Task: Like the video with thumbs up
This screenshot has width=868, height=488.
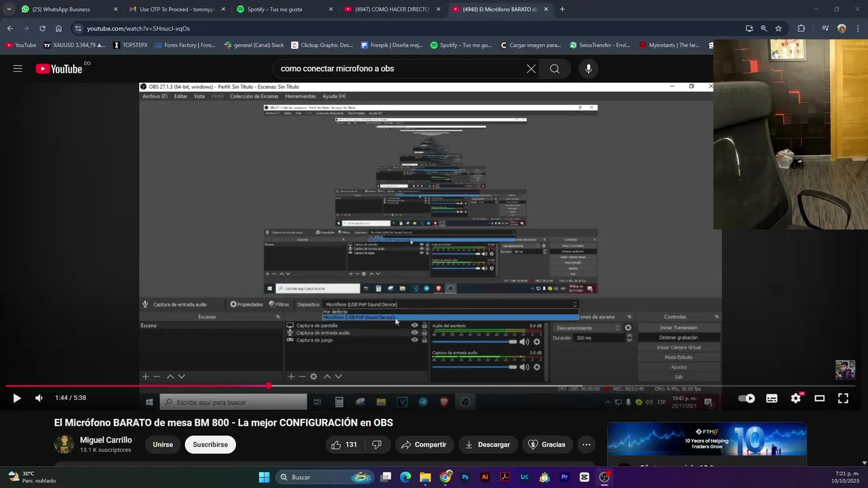Action: (344, 445)
